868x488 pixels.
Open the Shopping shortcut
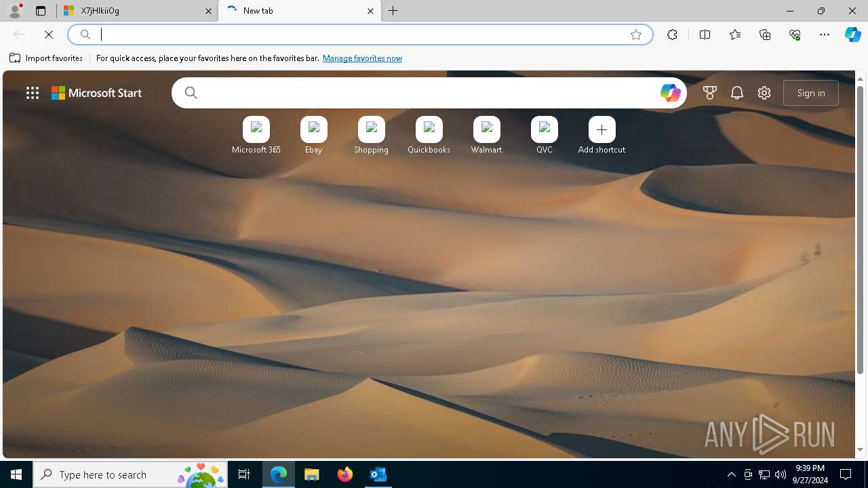[x=372, y=135]
